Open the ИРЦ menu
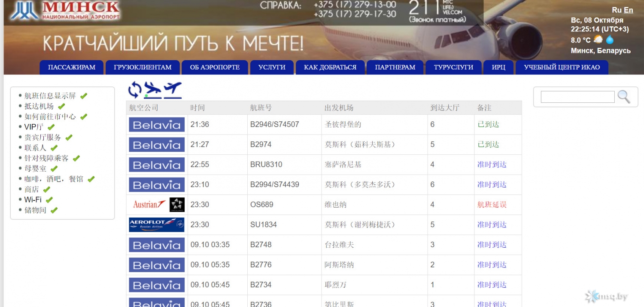Image resolution: width=644 pixels, height=307 pixels. [x=498, y=68]
